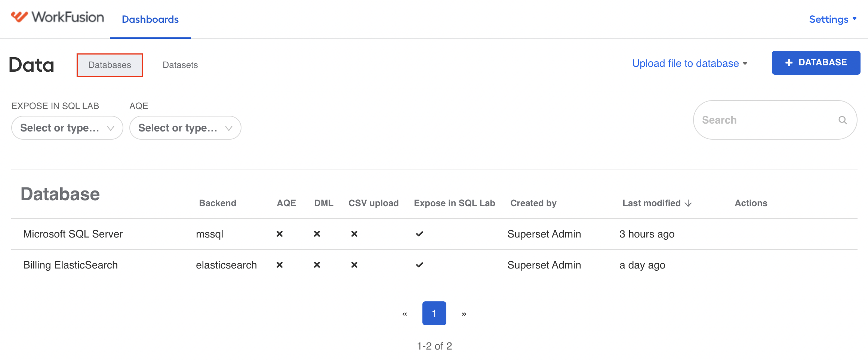This screenshot has height=360, width=868.
Task: Click the + DATABASE button
Action: (816, 62)
